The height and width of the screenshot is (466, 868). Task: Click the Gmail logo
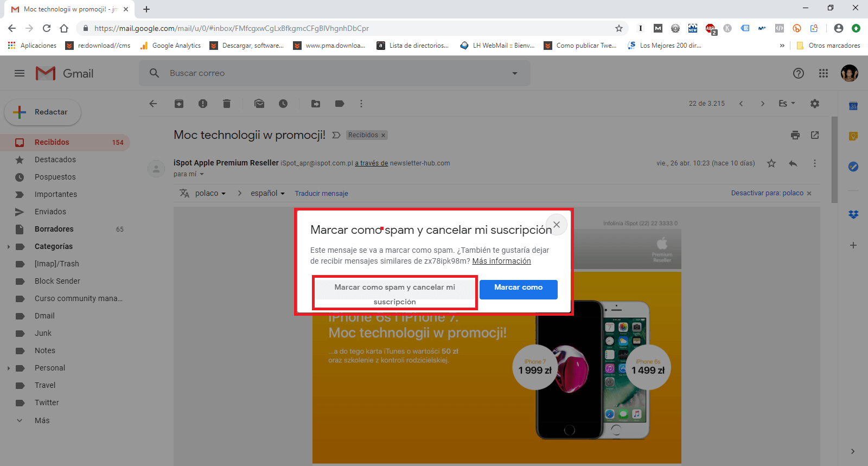[x=65, y=73]
